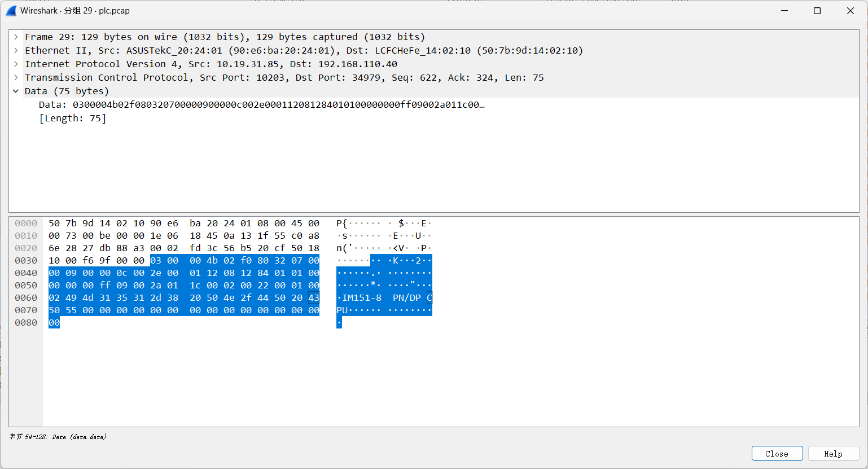Image resolution: width=868 pixels, height=469 pixels.
Task: Click hex byte ff in row 0050
Action: pos(105,286)
